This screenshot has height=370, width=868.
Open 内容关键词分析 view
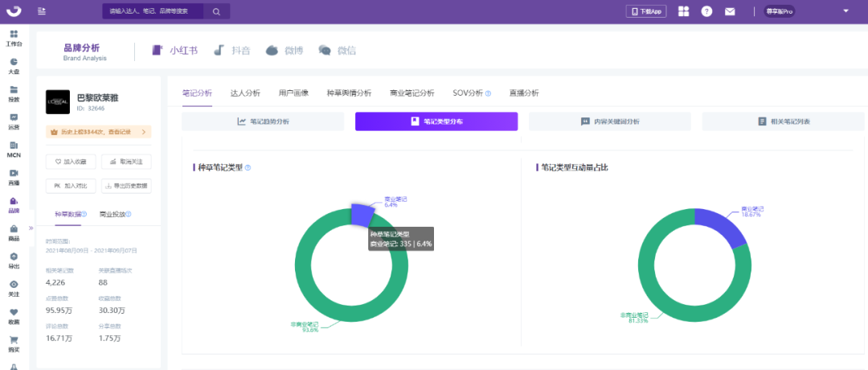(609, 121)
